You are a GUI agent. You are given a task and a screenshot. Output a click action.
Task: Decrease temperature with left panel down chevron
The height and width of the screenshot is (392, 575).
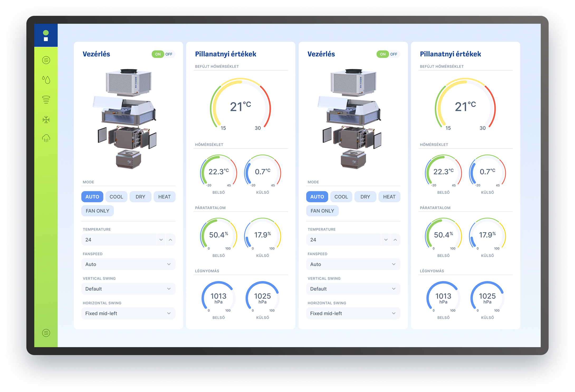(x=161, y=240)
